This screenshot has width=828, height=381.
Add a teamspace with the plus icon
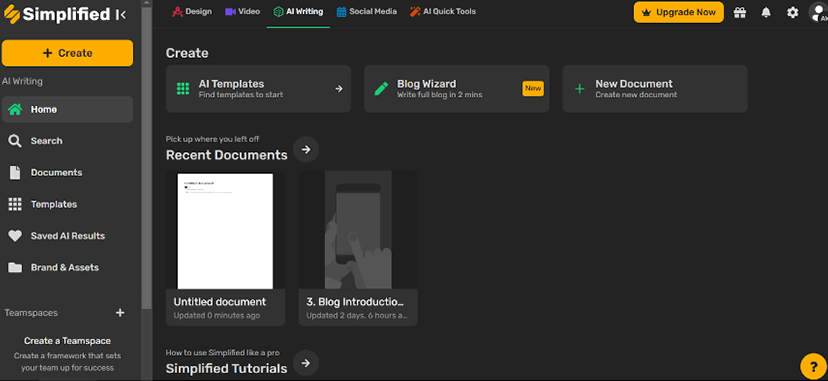(120, 312)
